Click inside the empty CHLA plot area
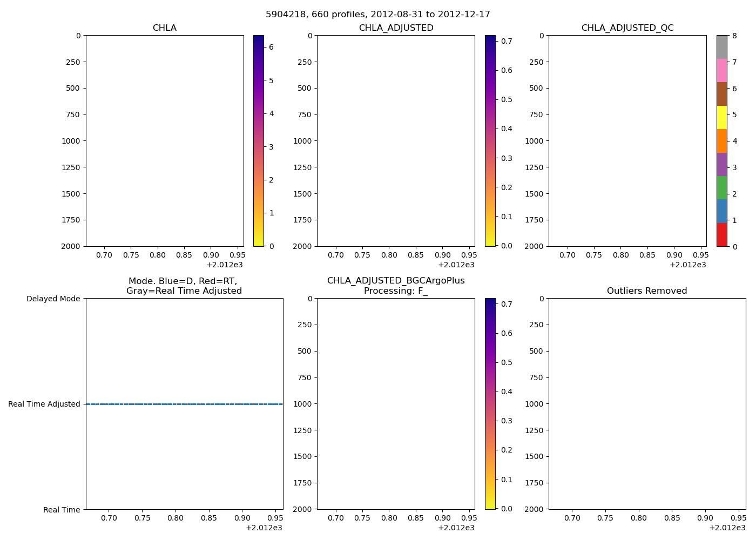 [x=165, y=140]
